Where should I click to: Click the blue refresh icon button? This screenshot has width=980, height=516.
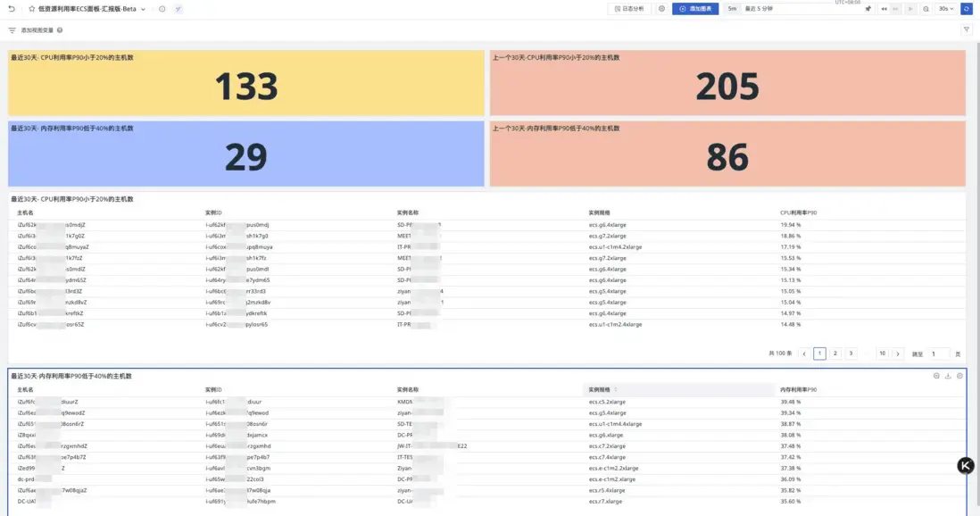[967, 9]
